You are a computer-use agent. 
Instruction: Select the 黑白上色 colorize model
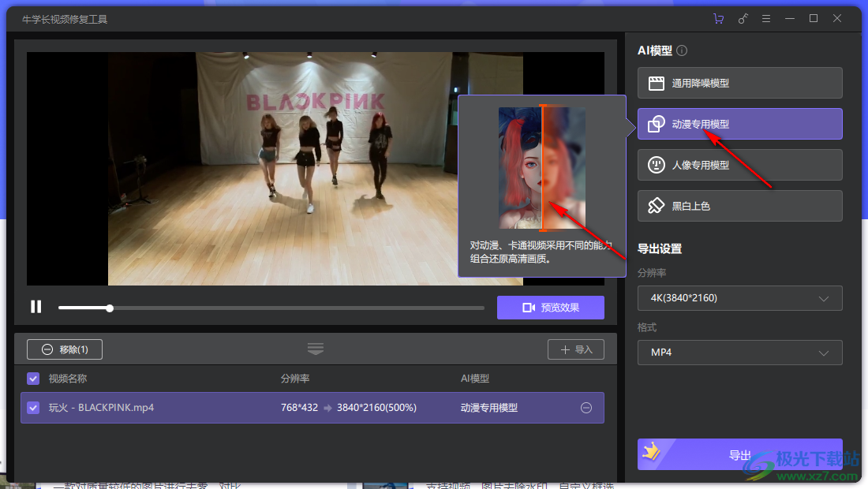739,206
